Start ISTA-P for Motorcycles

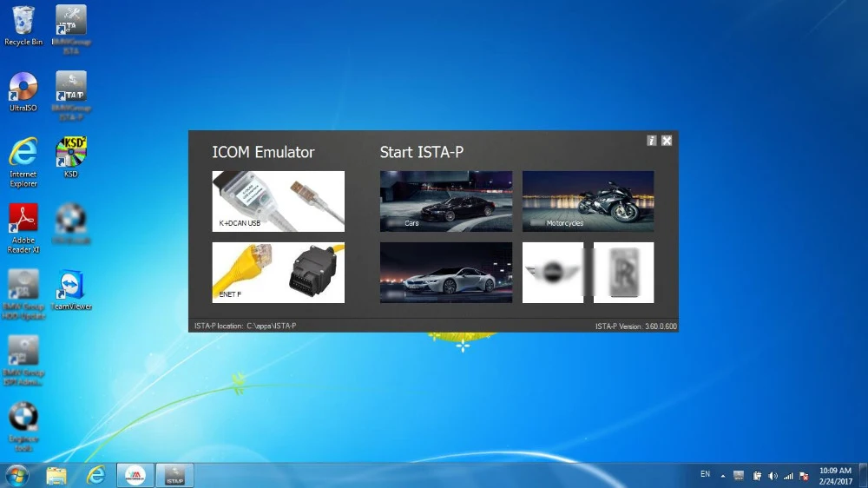tap(588, 201)
